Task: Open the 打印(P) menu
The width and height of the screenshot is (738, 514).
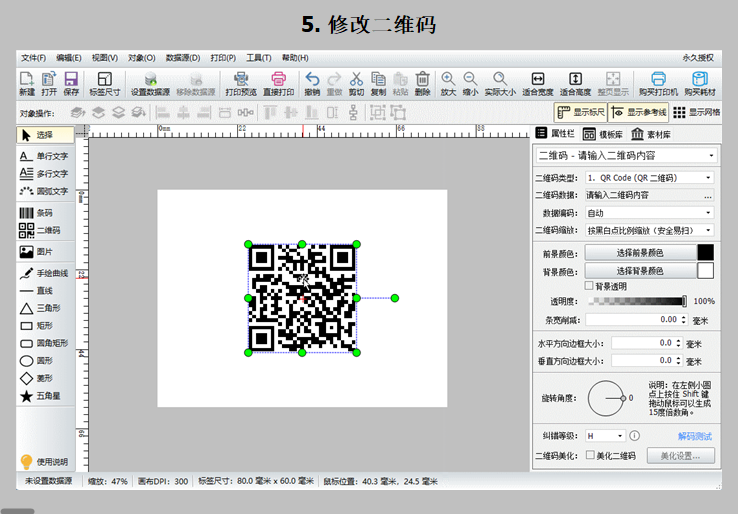Action: pos(223,58)
